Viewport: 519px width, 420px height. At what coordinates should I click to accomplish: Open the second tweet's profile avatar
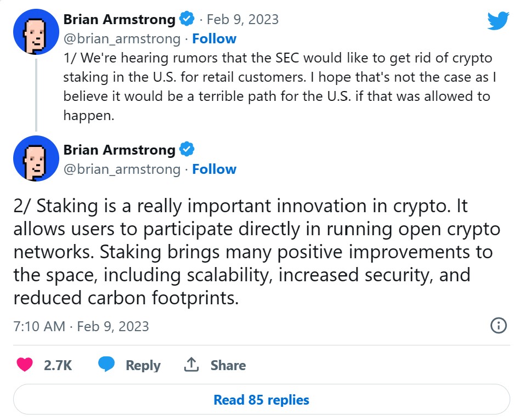36,158
